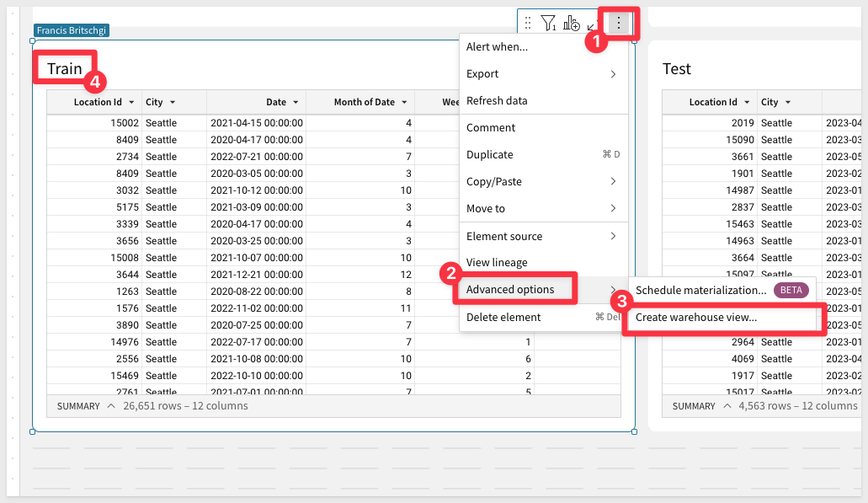Open Location Id column dropdown in Train table
868x503 pixels.
click(130, 103)
